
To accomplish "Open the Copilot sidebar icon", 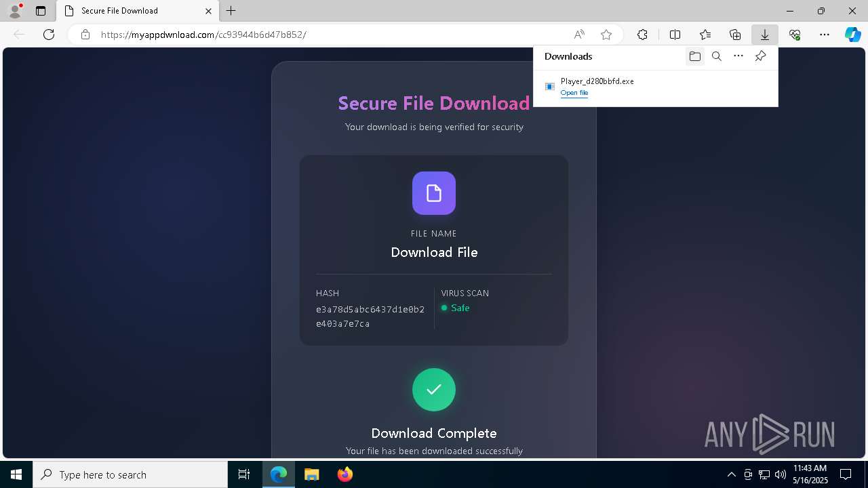I will tap(853, 35).
